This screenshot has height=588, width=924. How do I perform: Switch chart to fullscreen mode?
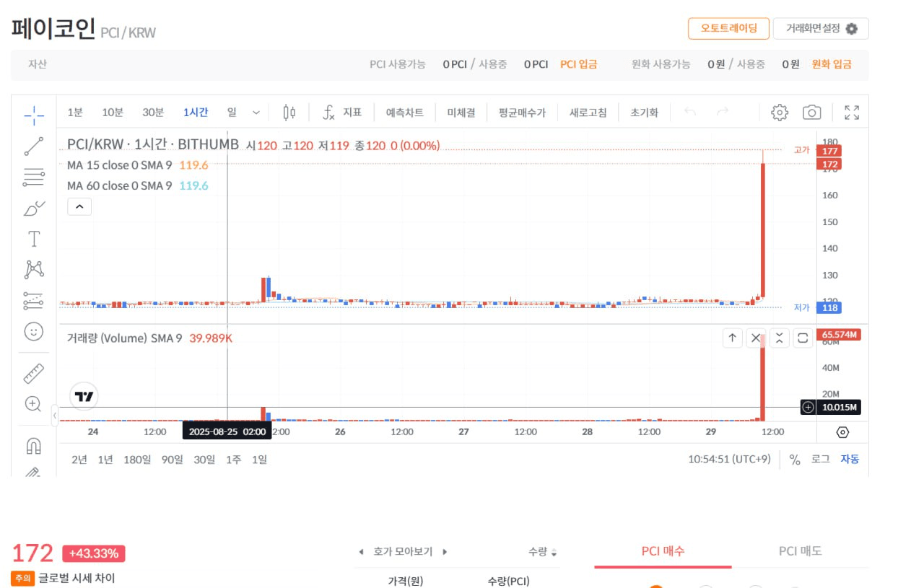[852, 113]
